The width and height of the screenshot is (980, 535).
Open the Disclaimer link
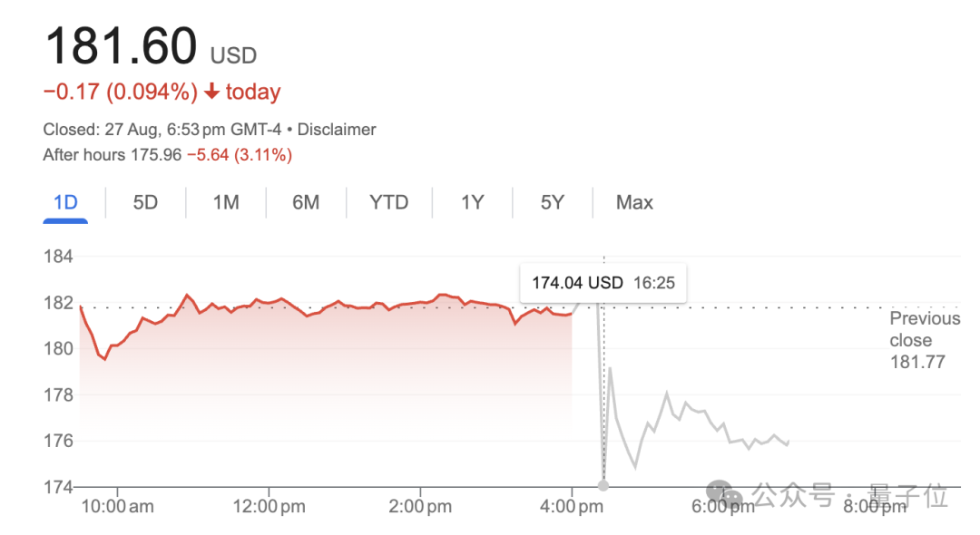[x=337, y=130]
